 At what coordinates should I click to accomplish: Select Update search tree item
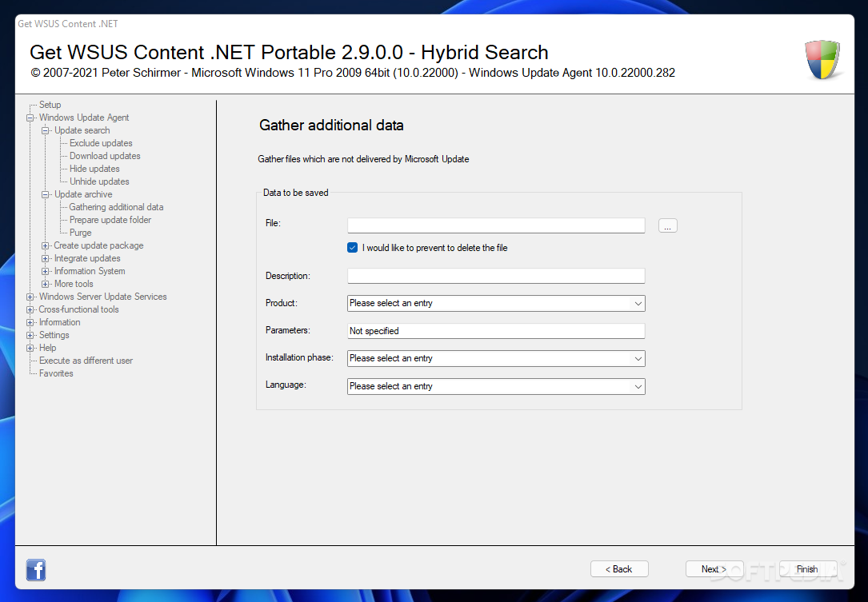[x=82, y=130]
